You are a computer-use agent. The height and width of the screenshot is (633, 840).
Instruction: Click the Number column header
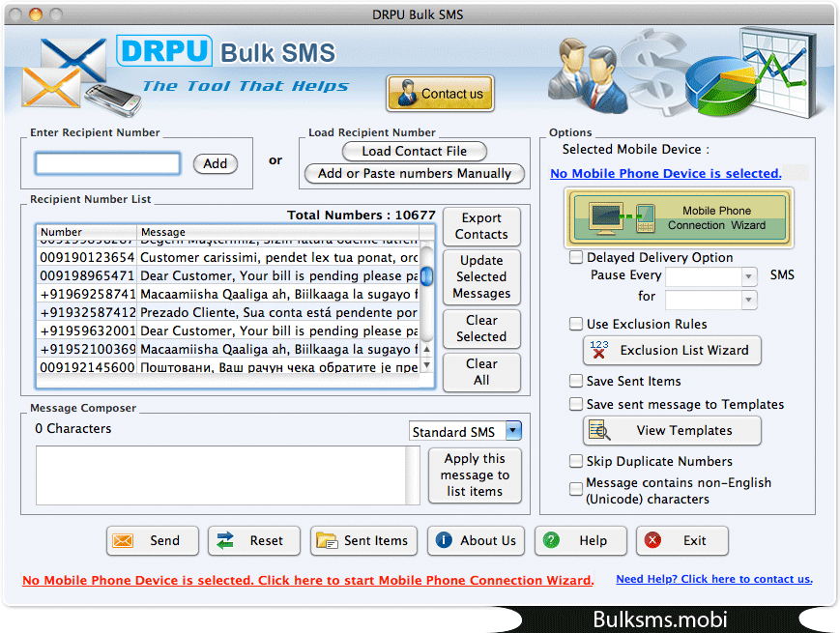point(86,232)
